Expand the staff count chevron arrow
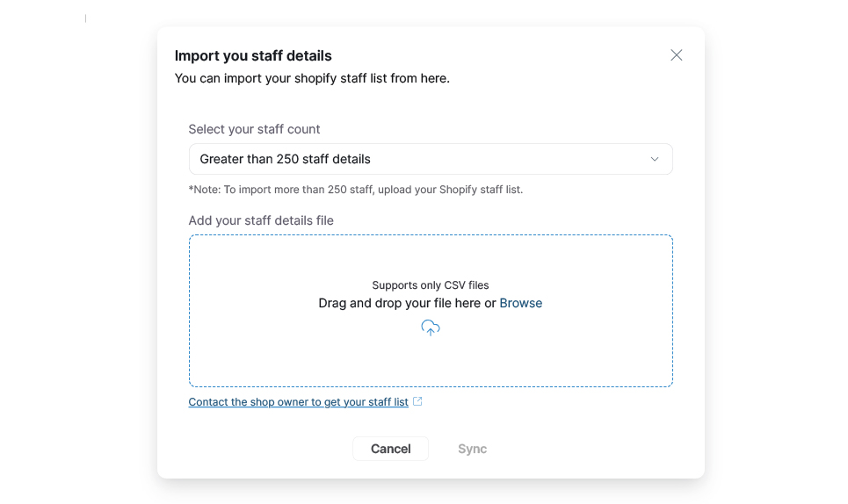 pyautogui.click(x=654, y=159)
